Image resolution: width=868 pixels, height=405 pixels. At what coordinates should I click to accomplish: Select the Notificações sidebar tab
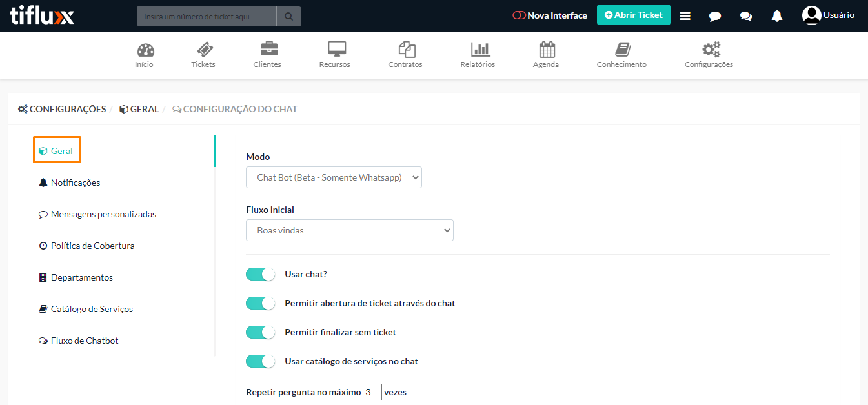point(70,183)
